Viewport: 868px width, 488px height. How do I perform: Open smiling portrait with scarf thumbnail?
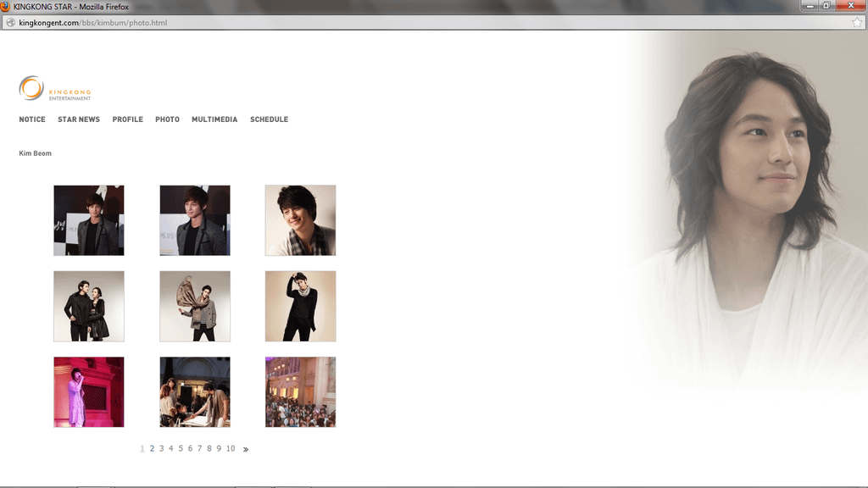(x=301, y=220)
